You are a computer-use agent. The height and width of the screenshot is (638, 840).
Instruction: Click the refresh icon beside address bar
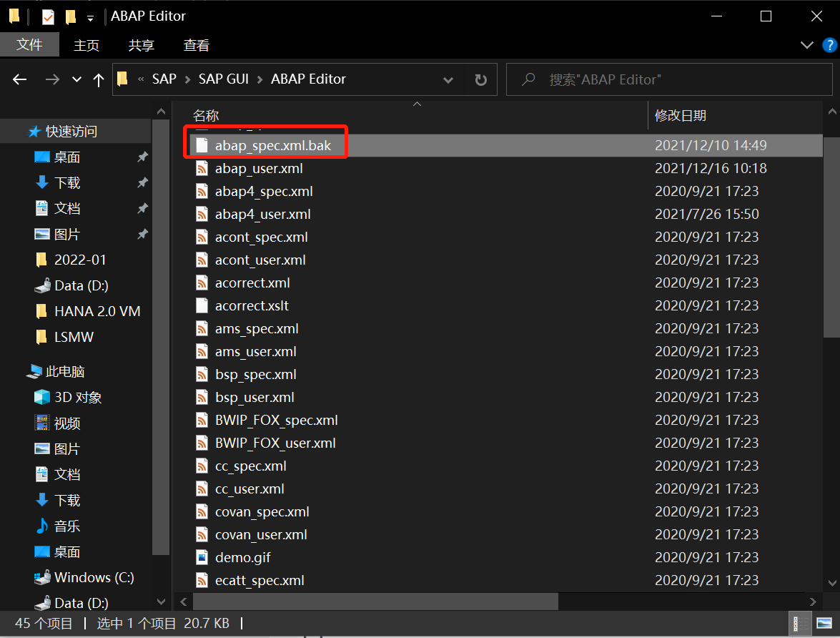(x=479, y=79)
